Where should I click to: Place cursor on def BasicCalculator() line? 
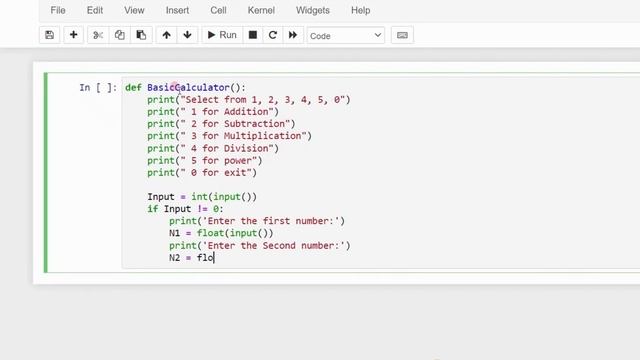[186, 87]
